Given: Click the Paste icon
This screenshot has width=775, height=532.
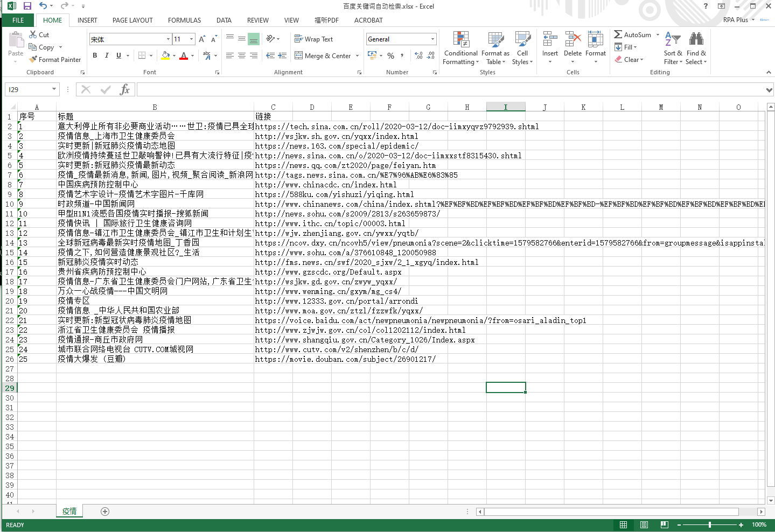Looking at the screenshot, I should [x=16, y=40].
